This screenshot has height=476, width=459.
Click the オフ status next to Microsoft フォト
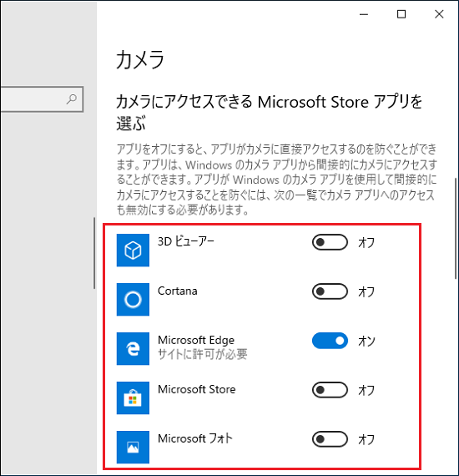coord(366,439)
